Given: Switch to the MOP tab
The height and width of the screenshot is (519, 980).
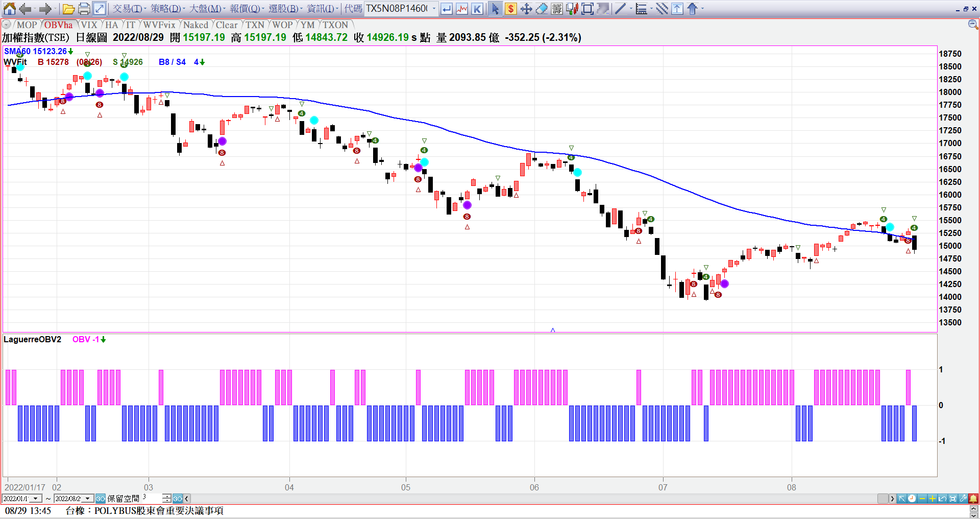Looking at the screenshot, I should click(x=27, y=25).
